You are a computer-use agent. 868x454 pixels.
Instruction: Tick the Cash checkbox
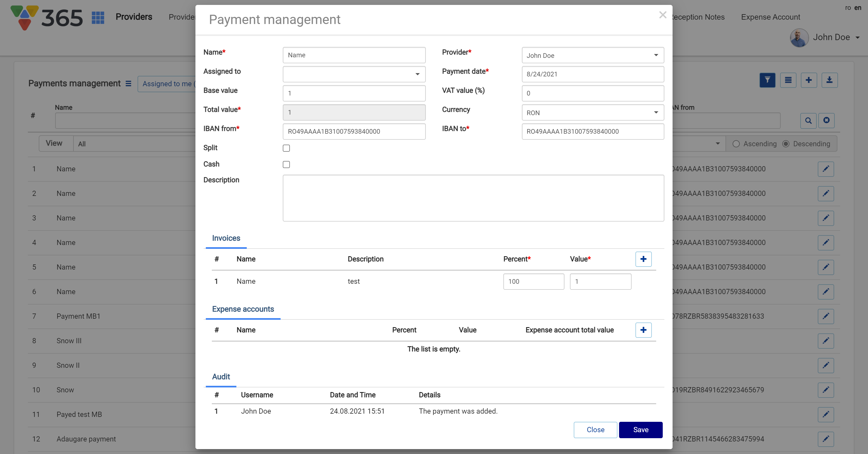coord(286,164)
